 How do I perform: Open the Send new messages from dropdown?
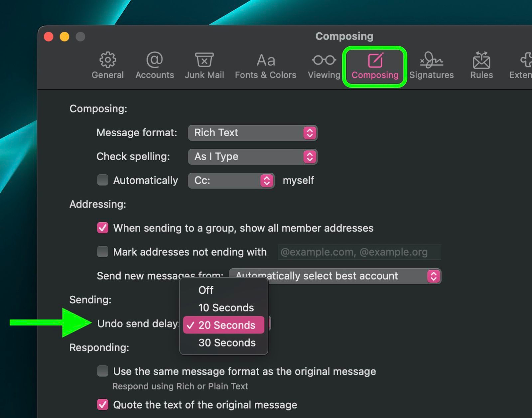[x=335, y=276]
